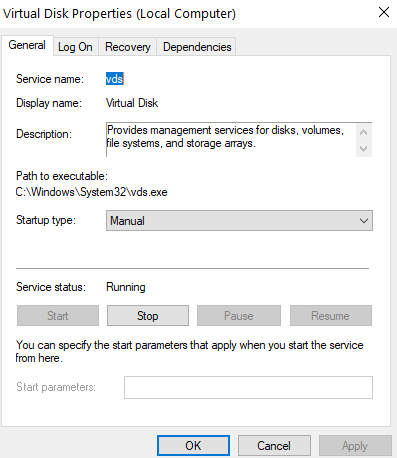Image resolution: width=397 pixels, height=458 pixels.
Task: Click the Running service status text
Action: [x=126, y=287]
